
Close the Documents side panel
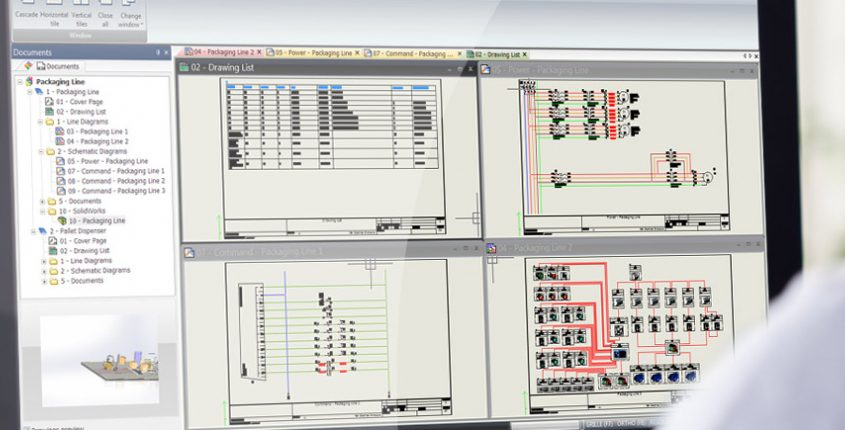166,52
